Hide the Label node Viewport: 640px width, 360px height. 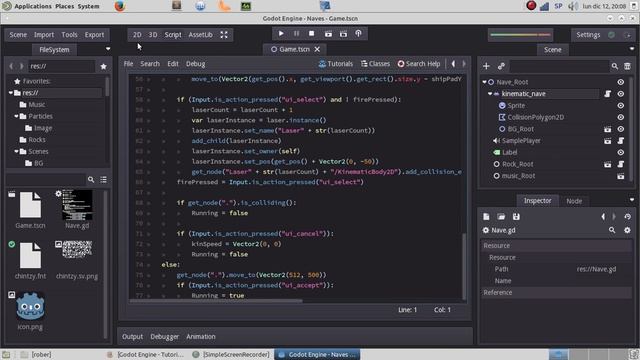[x=620, y=152]
